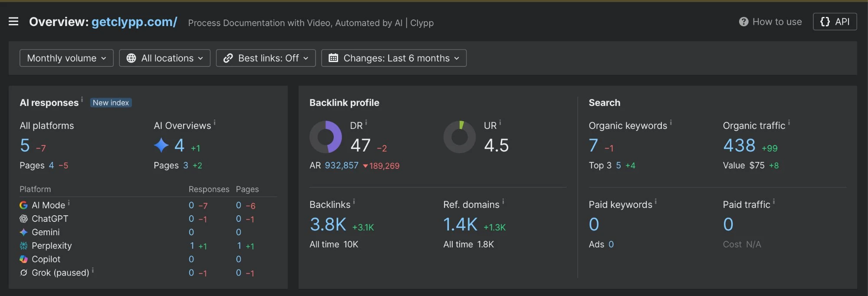This screenshot has width=868, height=296.
Task: Show Ref. domains info icon
Action: tap(503, 202)
